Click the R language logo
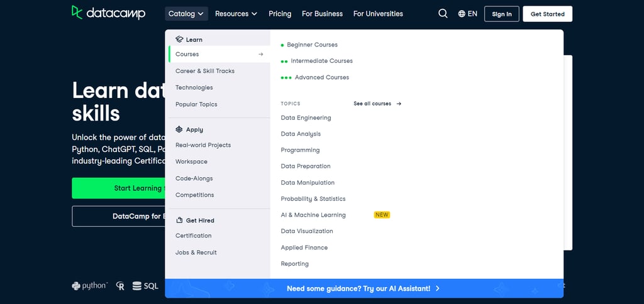Screen dimensions: 644x304 tap(120, 286)
